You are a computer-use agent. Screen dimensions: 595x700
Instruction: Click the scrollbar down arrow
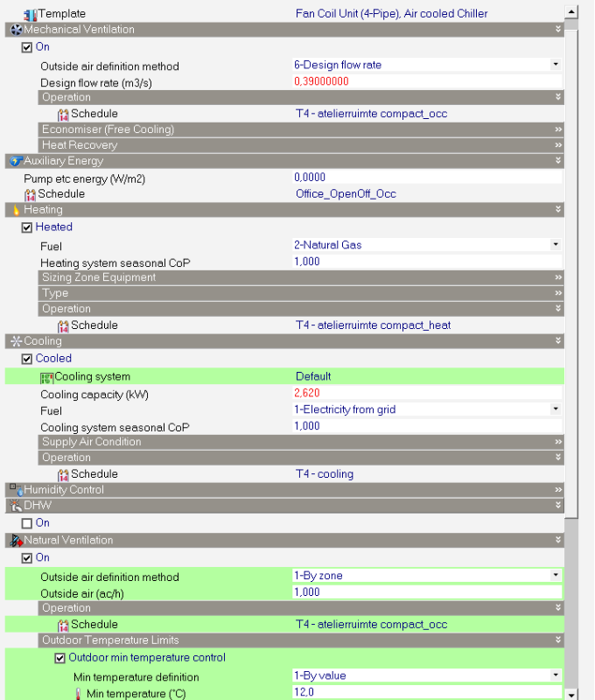[571, 694]
